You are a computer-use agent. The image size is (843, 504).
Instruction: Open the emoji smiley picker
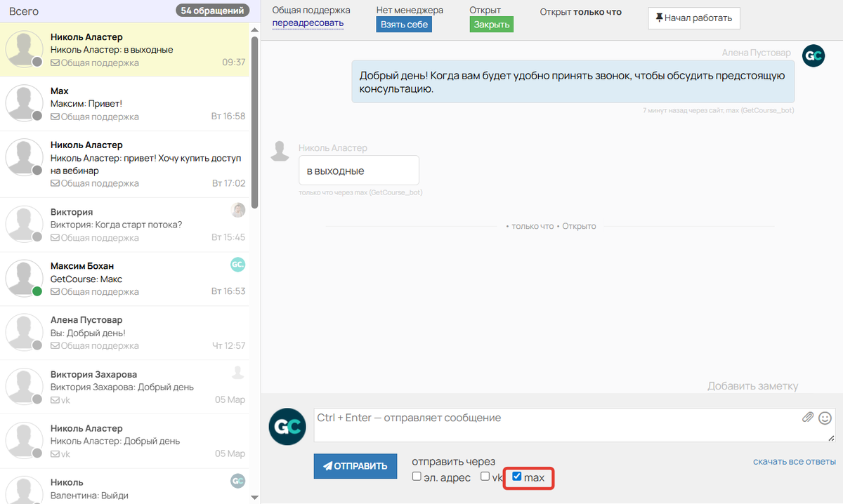pyautogui.click(x=825, y=418)
